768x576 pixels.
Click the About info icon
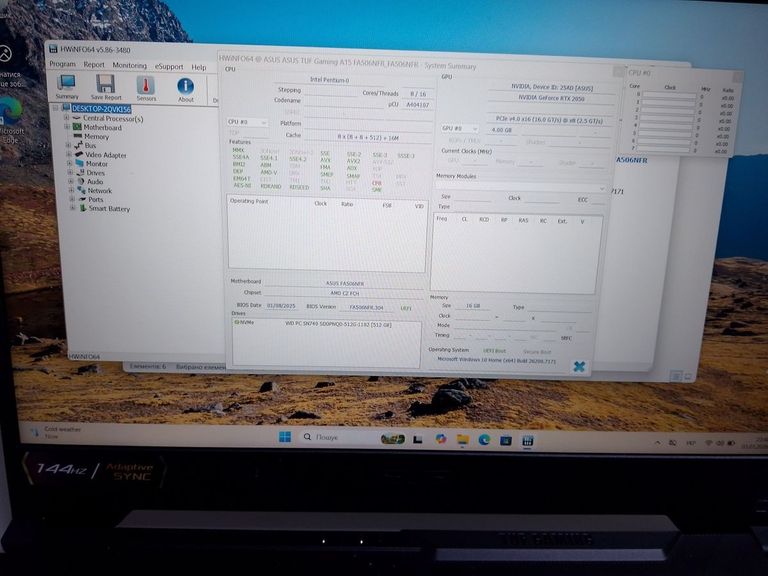pos(186,87)
